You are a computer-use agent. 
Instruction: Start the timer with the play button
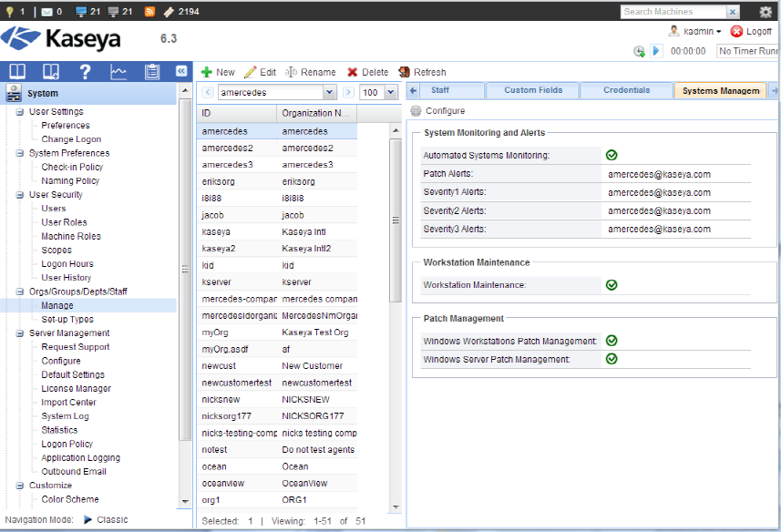tap(656, 51)
